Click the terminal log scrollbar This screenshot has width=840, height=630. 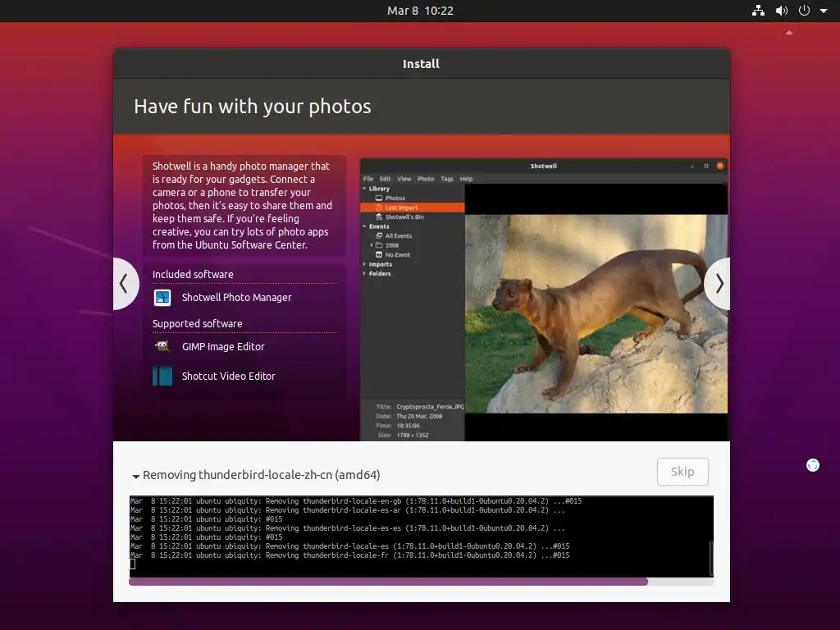point(711,558)
